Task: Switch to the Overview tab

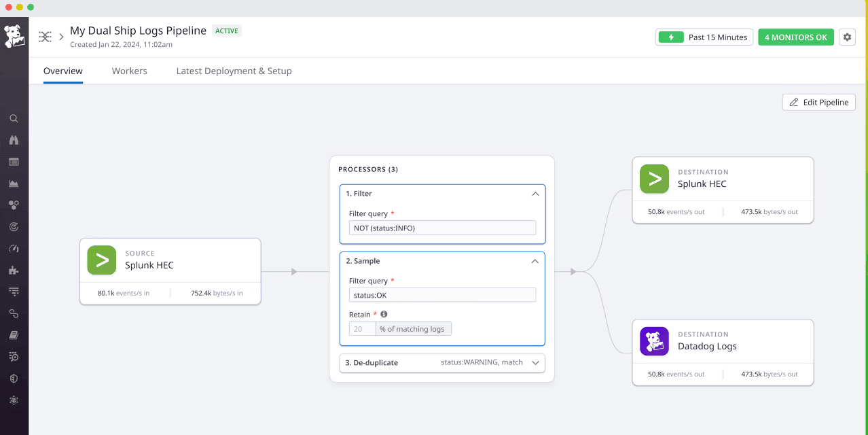Action: coord(63,71)
